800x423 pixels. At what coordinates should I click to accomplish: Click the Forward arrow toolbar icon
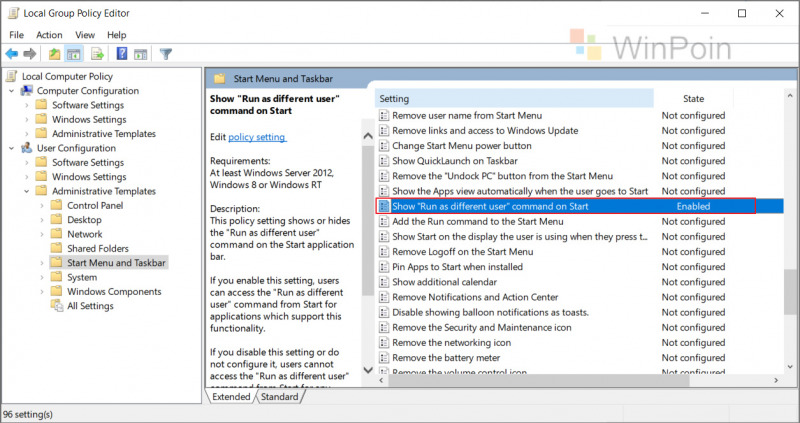click(30, 54)
